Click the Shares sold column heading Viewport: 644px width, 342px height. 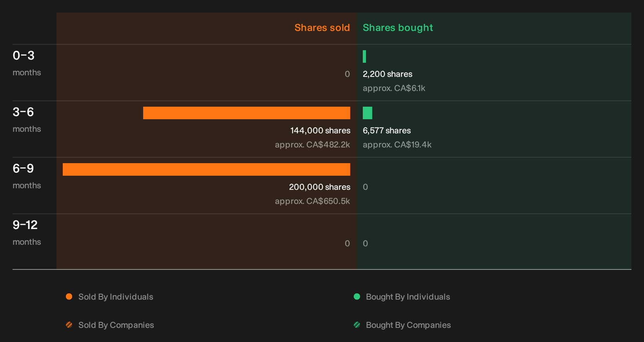pyautogui.click(x=322, y=28)
